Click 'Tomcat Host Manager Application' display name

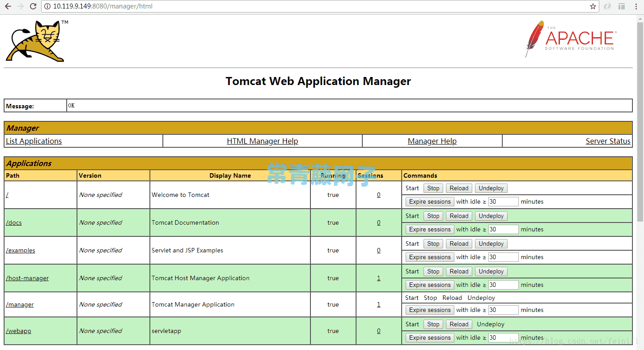200,278
